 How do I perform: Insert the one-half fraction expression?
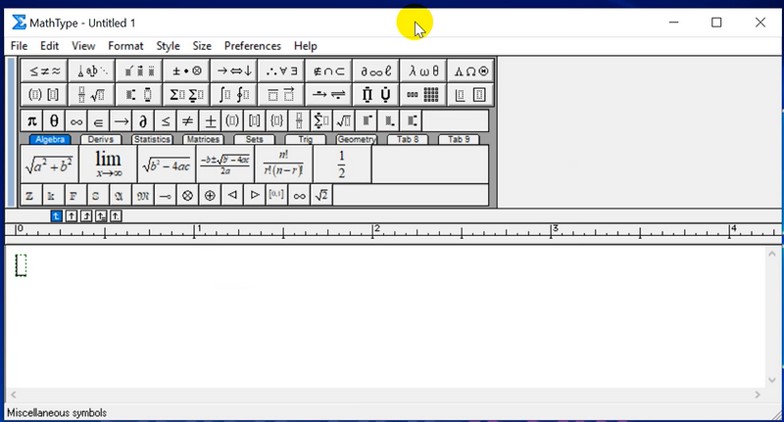[x=341, y=164]
